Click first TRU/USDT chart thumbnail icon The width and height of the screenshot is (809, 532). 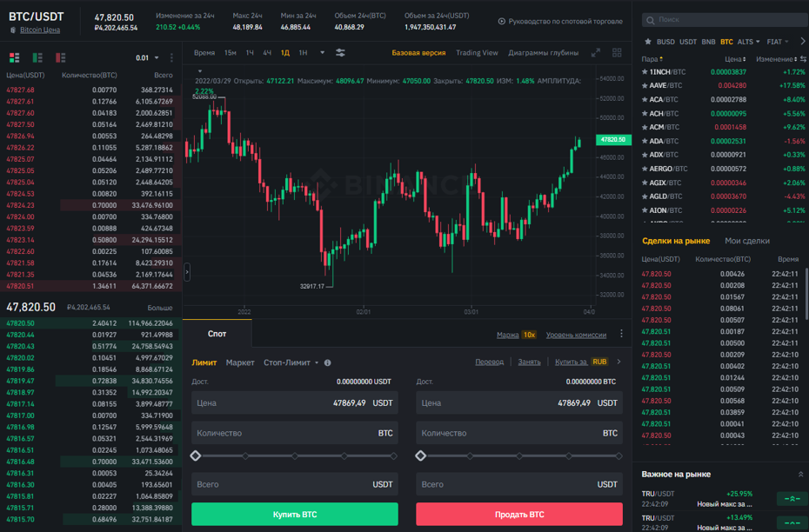[x=792, y=498]
